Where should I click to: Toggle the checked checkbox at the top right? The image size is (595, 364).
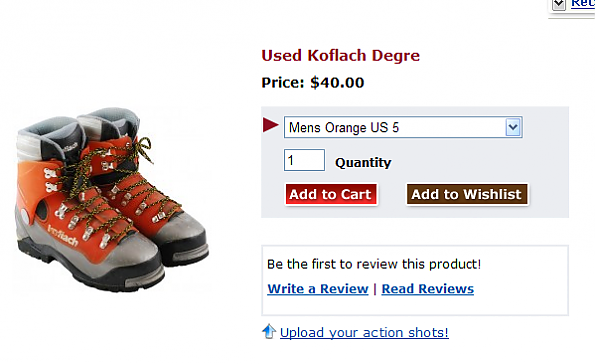coord(559,5)
